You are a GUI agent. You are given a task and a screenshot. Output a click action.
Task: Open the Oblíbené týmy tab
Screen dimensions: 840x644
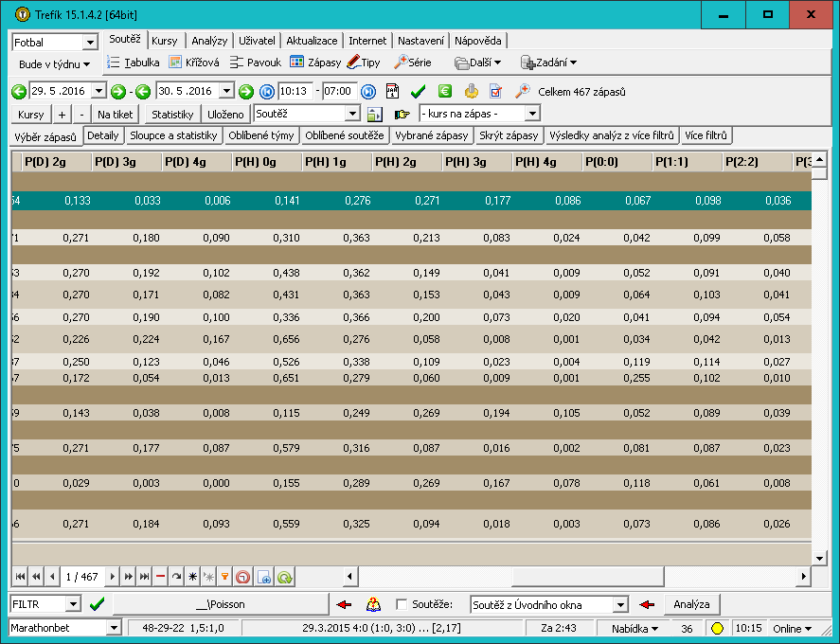[261, 136]
